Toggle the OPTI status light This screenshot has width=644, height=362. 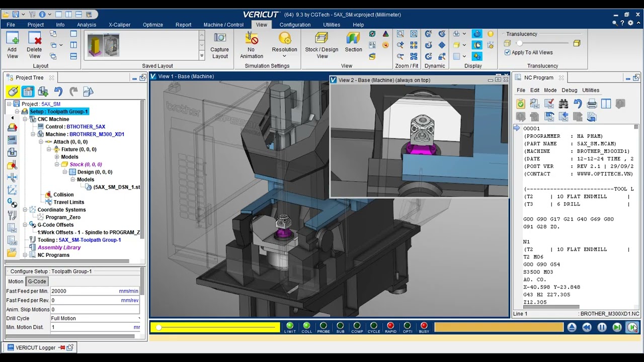408,326
